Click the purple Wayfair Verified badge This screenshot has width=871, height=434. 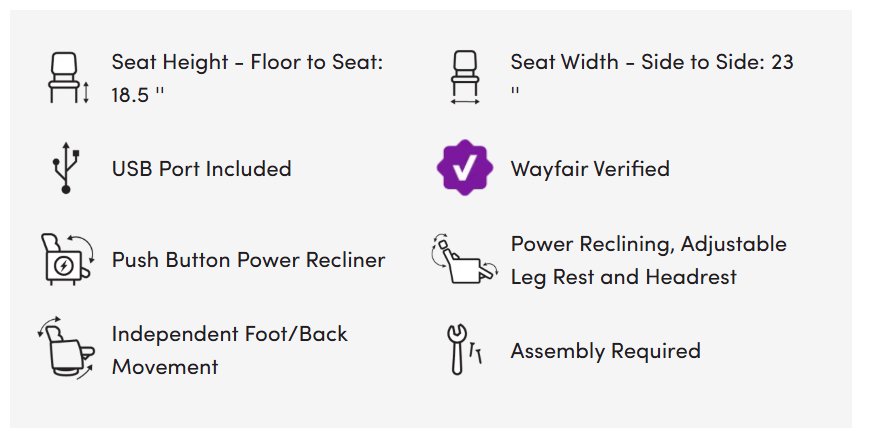coord(464,168)
